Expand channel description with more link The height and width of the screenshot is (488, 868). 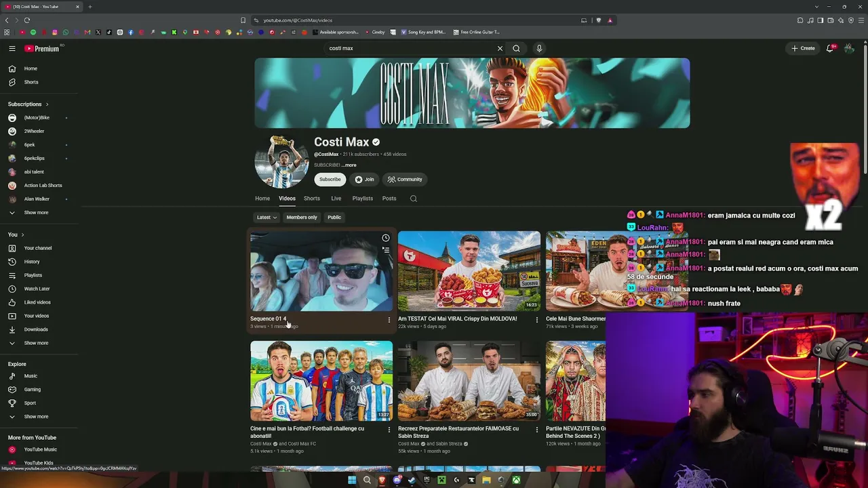tap(350, 165)
